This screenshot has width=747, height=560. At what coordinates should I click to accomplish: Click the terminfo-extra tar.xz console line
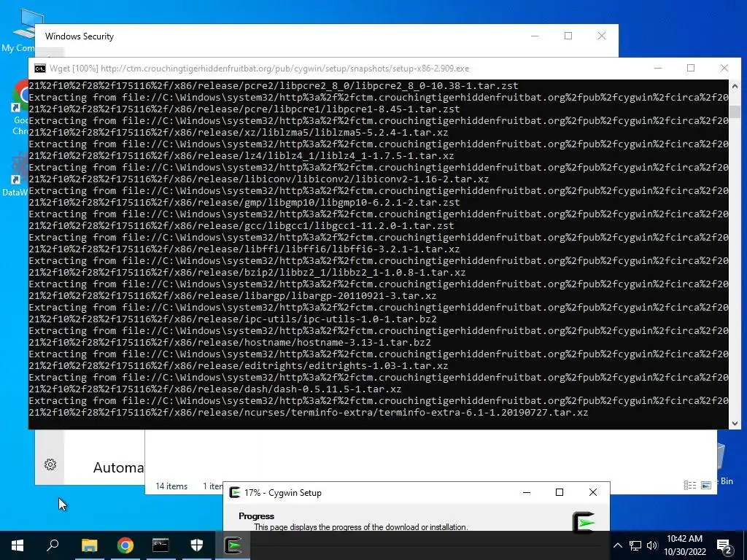(x=309, y=413)
